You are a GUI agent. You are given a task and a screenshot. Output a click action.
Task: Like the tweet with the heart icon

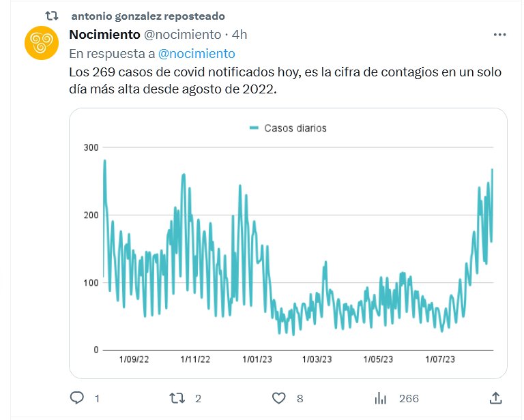click(x=278, y=397)
